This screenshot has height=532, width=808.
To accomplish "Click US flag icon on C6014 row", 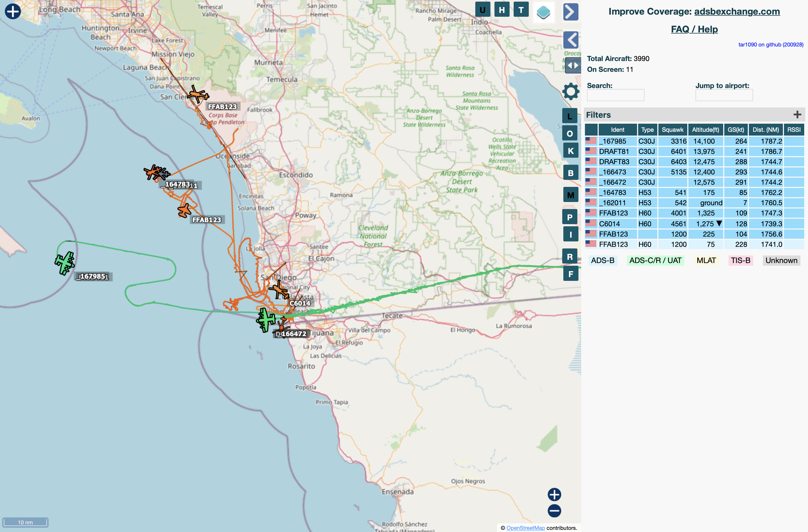I will (x=591, y=223).
